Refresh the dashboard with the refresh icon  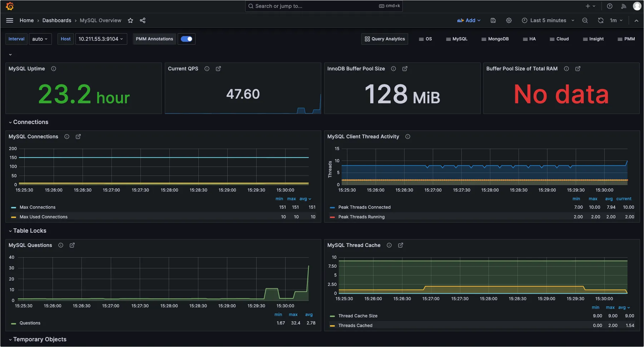click(601, 20)
